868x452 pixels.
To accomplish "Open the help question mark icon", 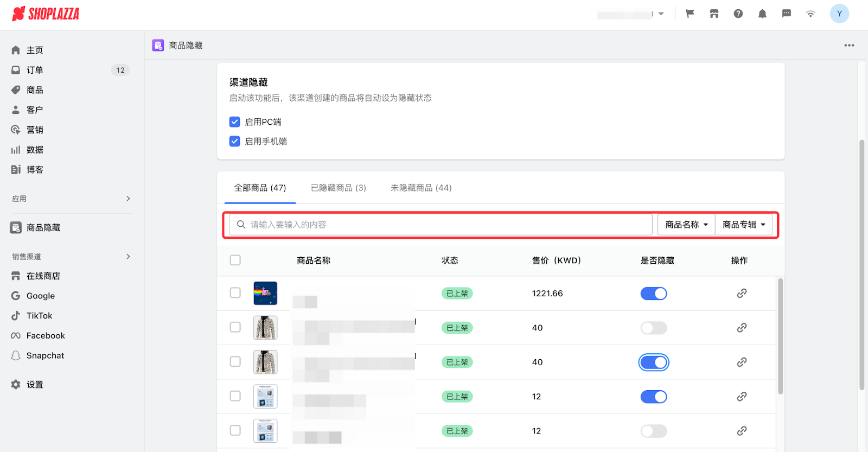I will (738, 14).
